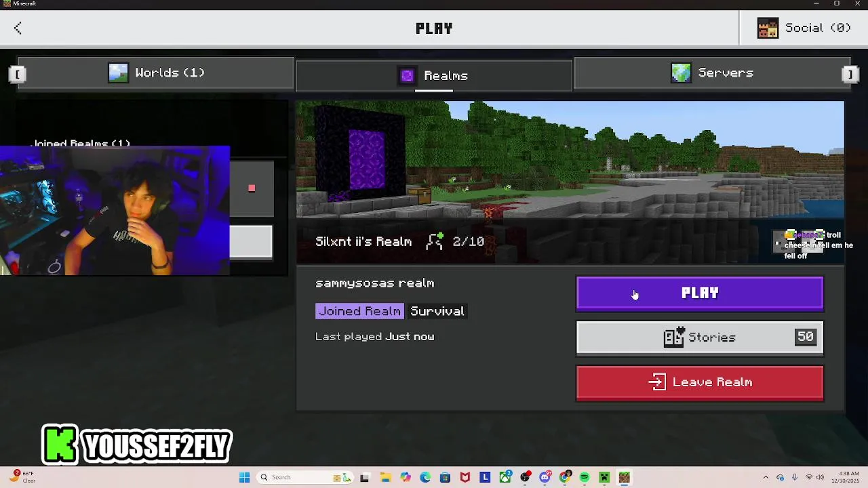Open the Minecraft Creeper launcher icon
This screenshot has height=488, width=868.
pyautogui.click(x=604, y=477)
